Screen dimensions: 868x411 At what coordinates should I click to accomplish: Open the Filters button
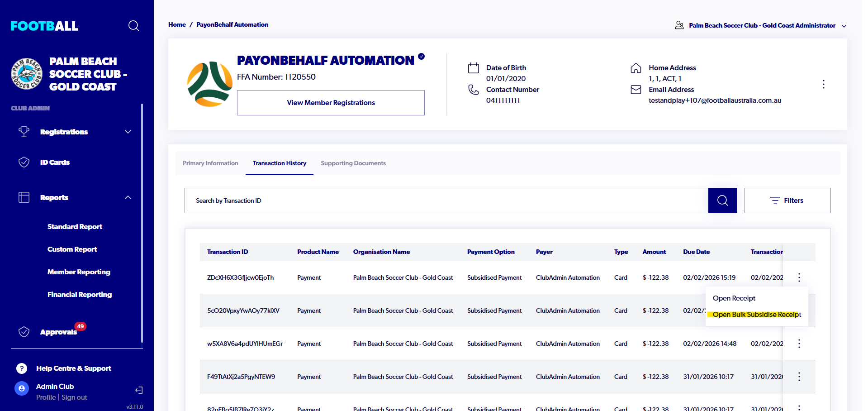point(787,201)
